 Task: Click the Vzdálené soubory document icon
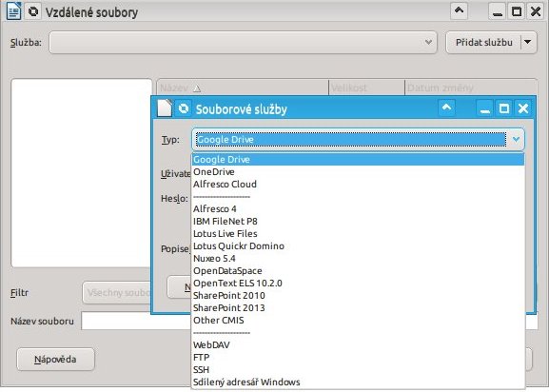click(x=14, y=11)
